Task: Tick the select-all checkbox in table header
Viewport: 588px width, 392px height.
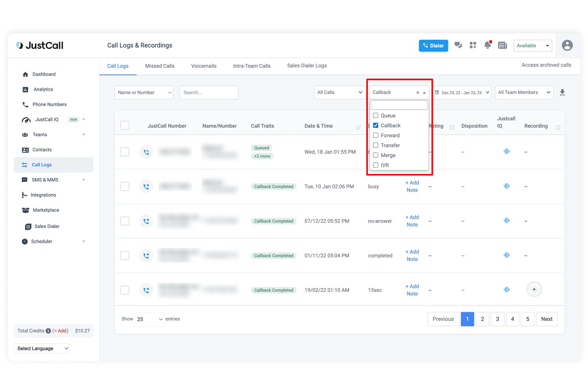Action: 125,126
